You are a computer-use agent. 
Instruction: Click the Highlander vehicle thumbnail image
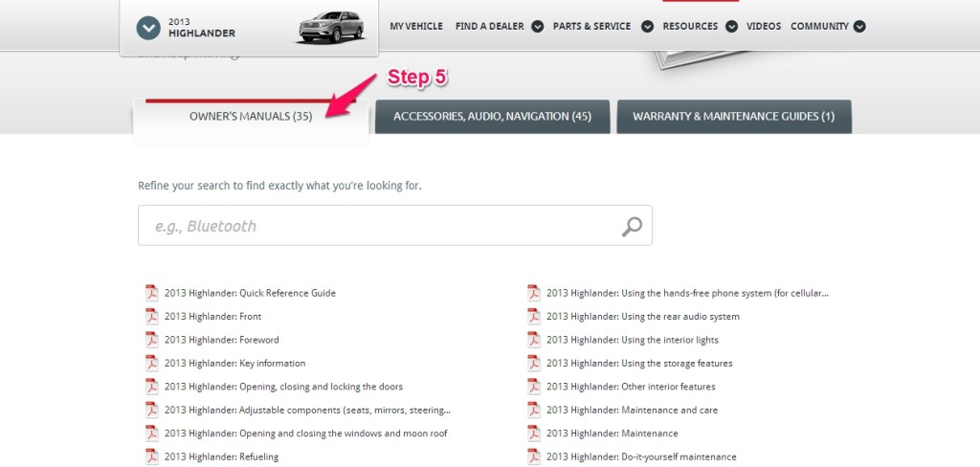pyautogui.click(x=330, y=28)
